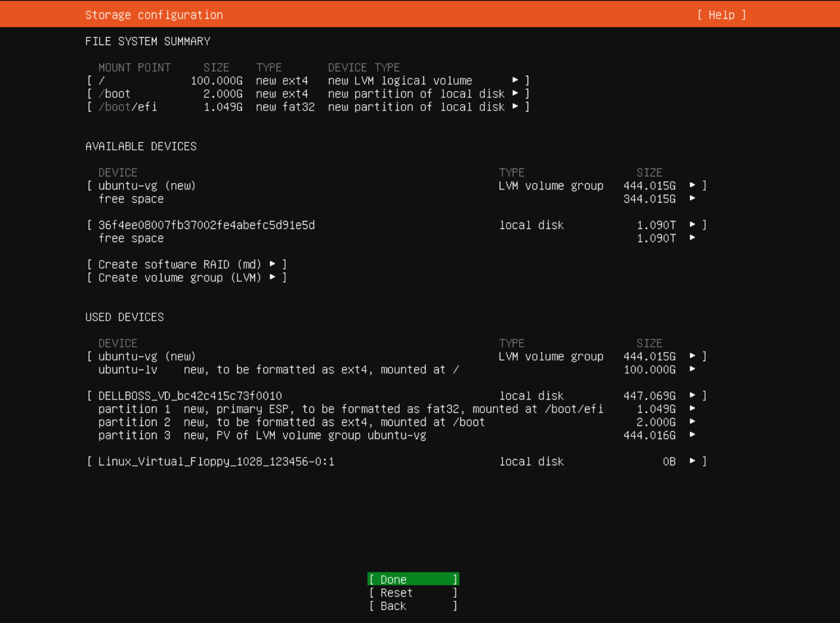Expand partition 3 LVM PV options

pos(694,435)
